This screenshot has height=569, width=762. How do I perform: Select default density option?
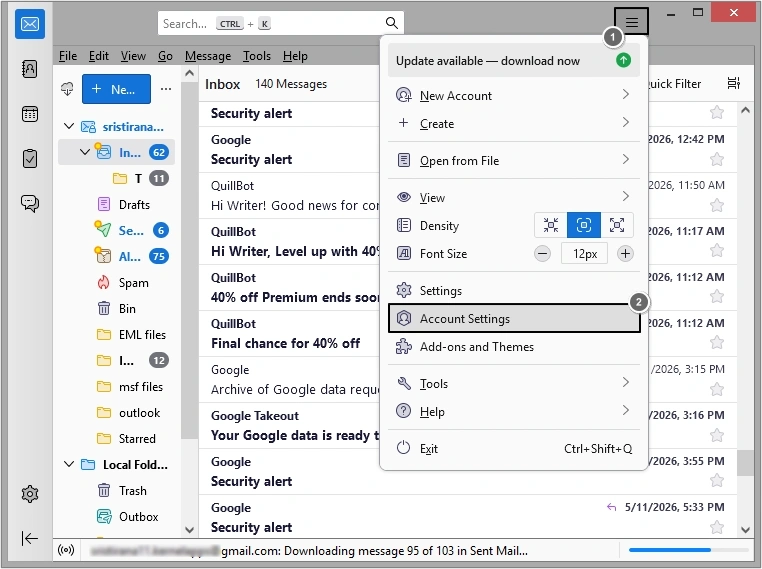tap(584, 225)
